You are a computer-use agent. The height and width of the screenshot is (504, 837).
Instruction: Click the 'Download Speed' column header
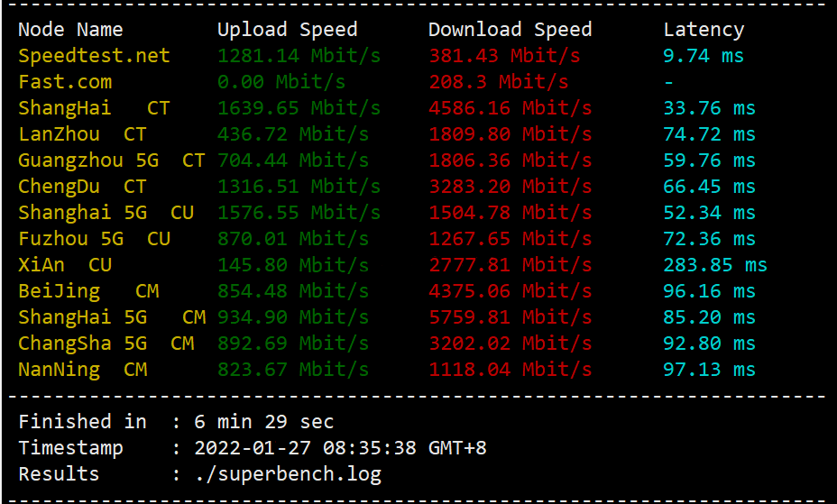pos(510,30)
